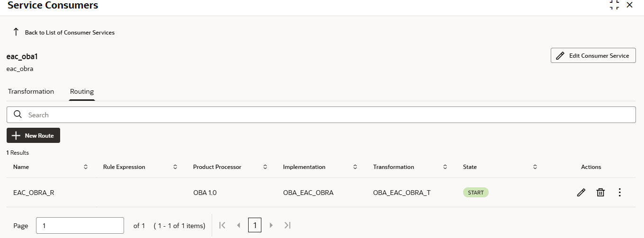The width and height of the screenshot is (644, 238).
Task: Click Edit Consumer Service button
Action: [593, 55]
